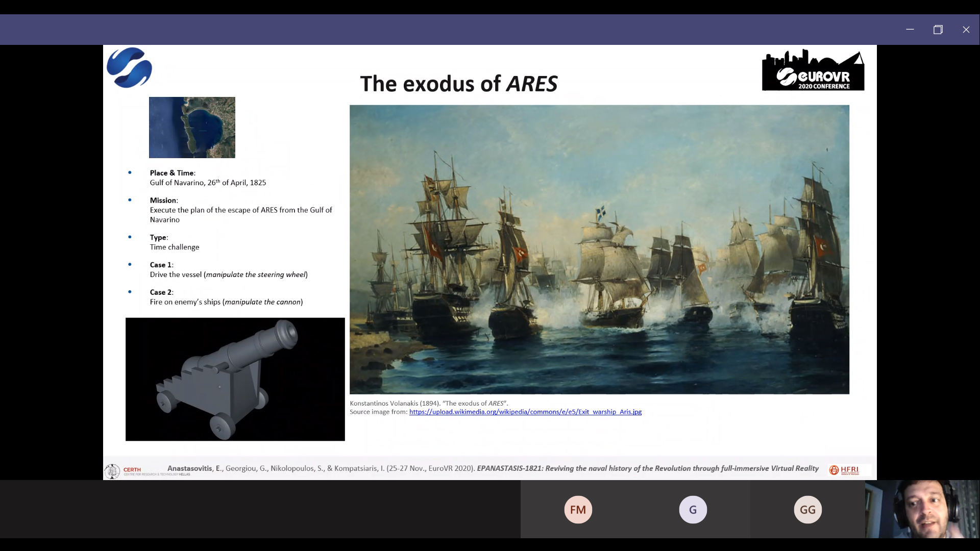
Task: Click the 'Case 2' bullet heading
Action: (x=161, y=292)
